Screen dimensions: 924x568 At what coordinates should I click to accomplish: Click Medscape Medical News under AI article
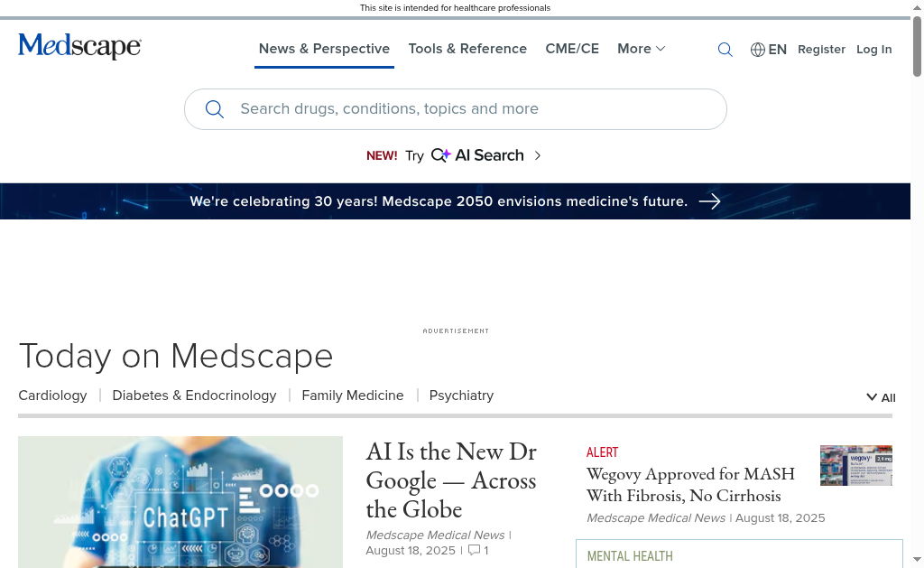click(x=435, y=535)
